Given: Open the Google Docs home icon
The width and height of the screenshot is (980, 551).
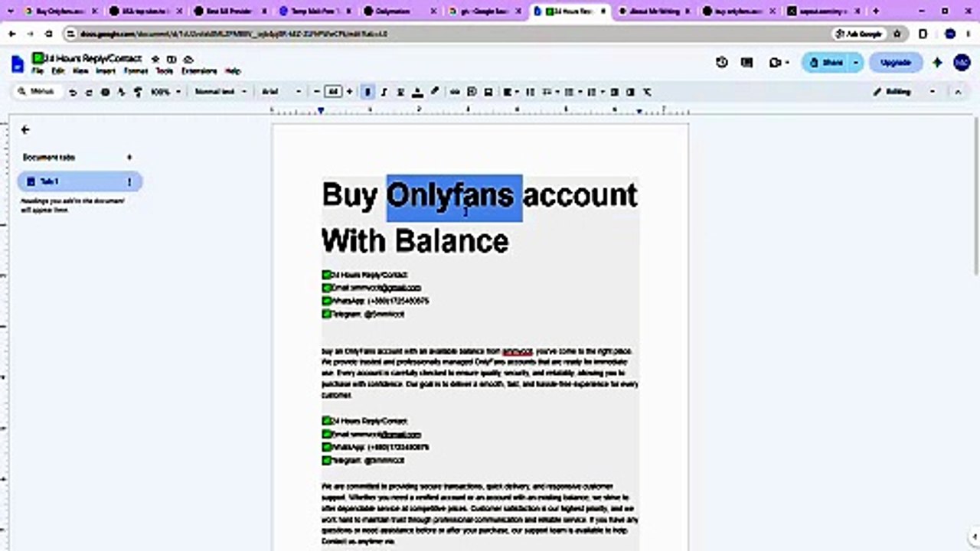Looking at the screenshot, I should pyautogui.click(x=18, y=64).
